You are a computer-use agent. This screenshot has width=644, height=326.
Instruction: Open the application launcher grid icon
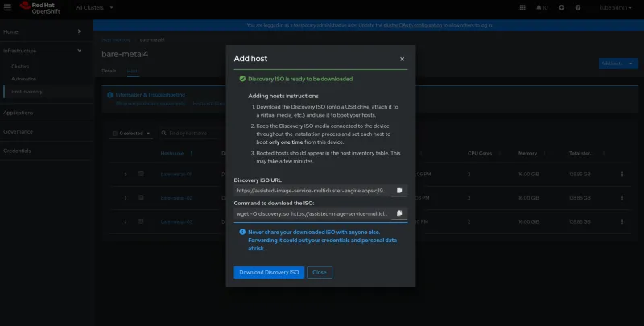521,8
